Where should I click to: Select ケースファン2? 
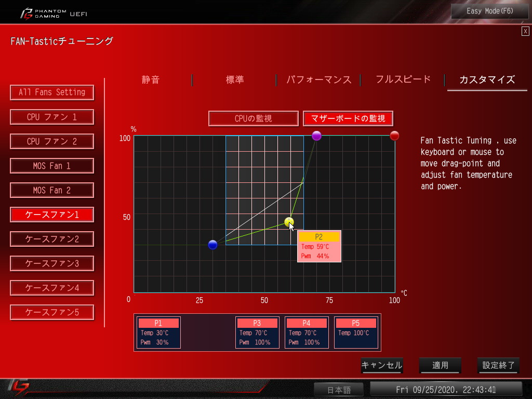(52, 239)
